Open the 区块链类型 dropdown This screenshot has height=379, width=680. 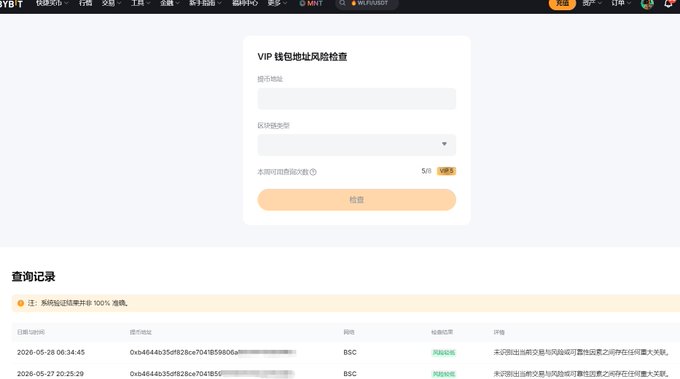356,145
